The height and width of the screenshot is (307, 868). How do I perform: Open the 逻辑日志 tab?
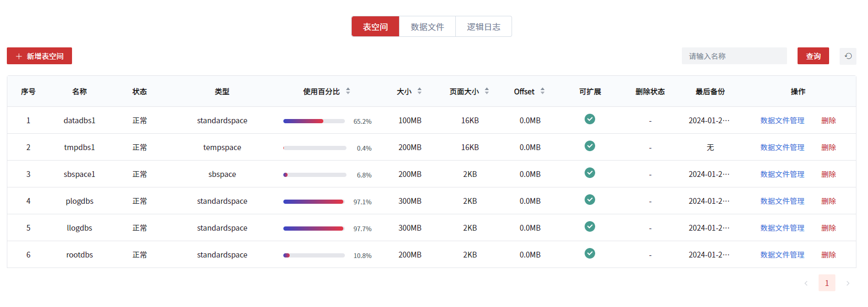click(483, 27)
